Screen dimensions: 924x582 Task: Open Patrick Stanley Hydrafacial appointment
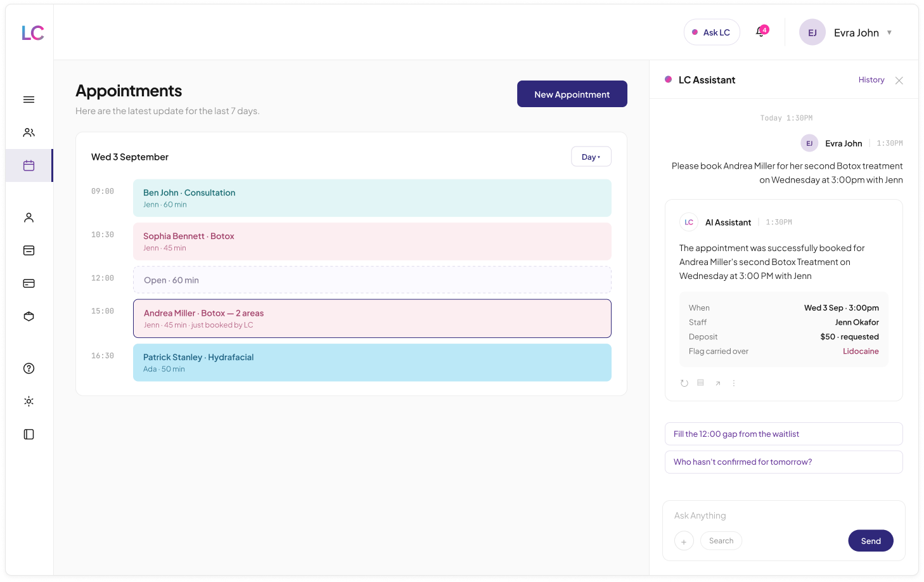[372, 363]
